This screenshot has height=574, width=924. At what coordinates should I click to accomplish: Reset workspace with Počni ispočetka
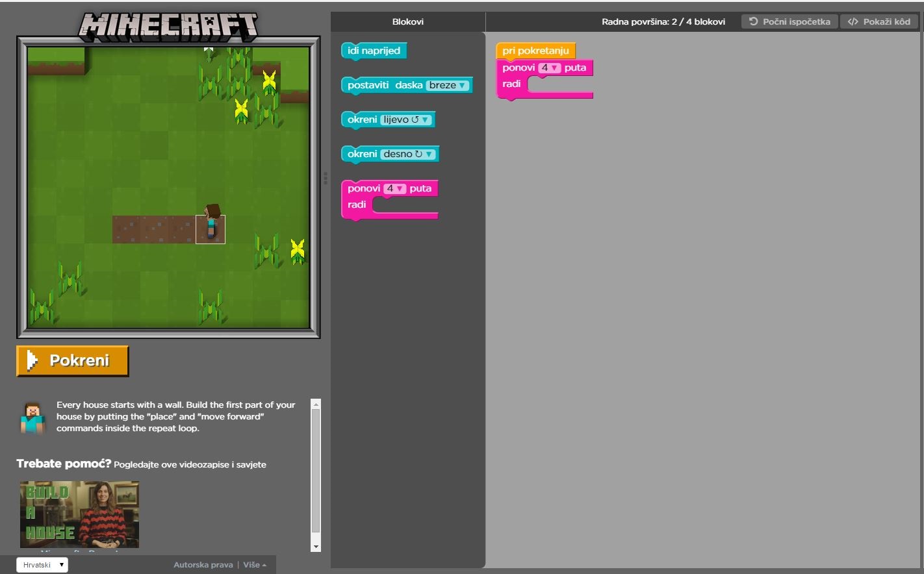789,21
